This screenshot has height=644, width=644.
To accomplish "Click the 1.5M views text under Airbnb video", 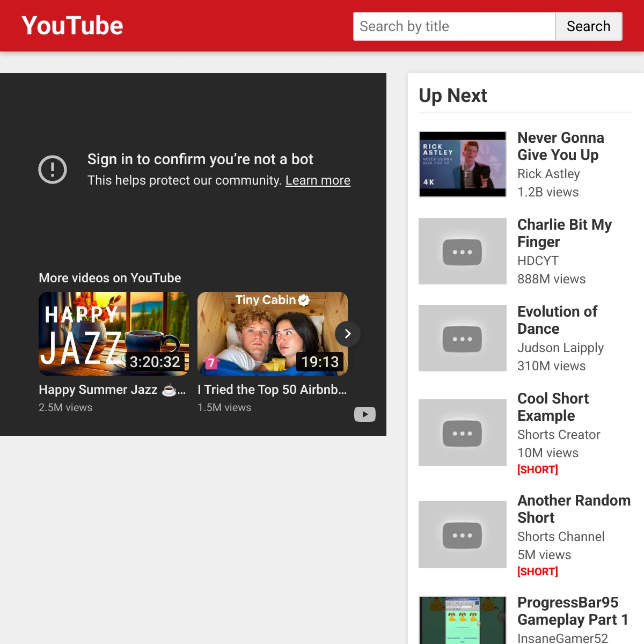I will [224, 407].
